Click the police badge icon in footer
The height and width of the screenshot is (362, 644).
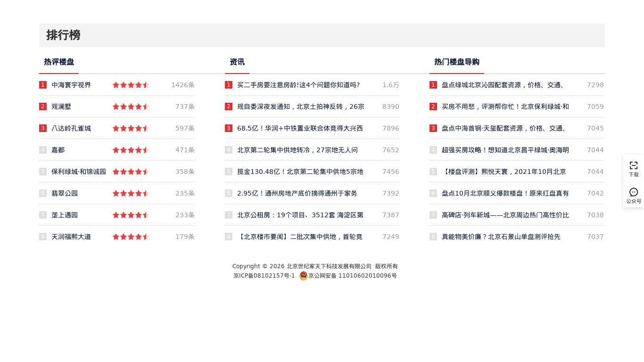(303, 276)
